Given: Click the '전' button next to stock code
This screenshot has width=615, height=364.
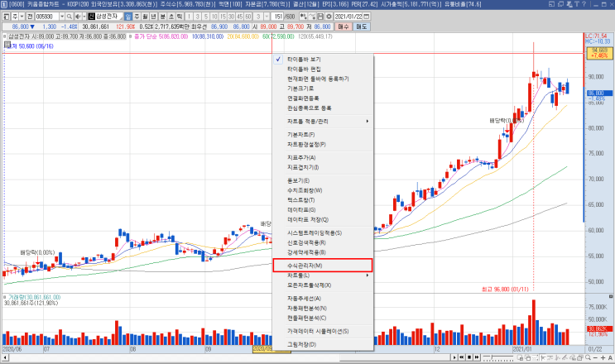Looking at the screenshot, I should (30, 17).
